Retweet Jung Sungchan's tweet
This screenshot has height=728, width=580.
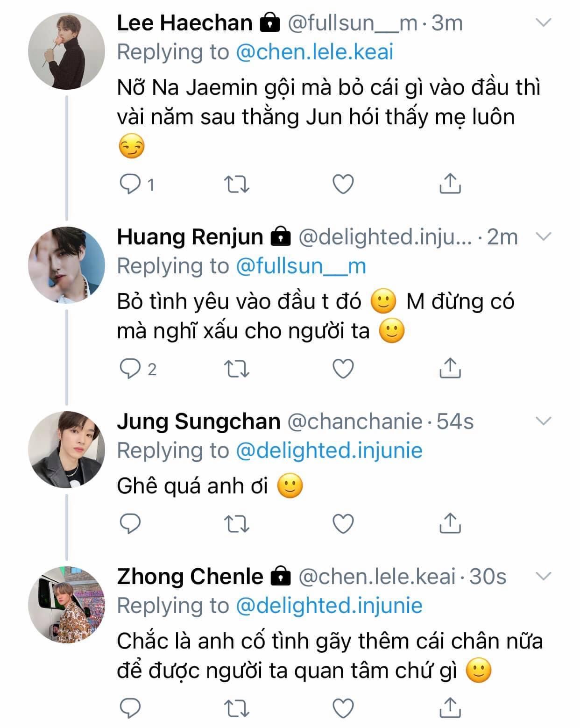[237, 523]
